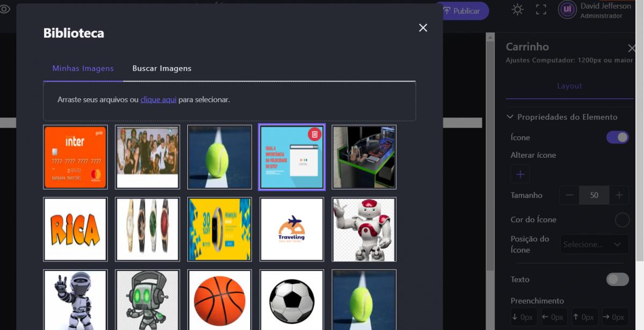Toggle light/dark theme sun icon
Viewport: 644px width, 330px height.
(517, 10)
